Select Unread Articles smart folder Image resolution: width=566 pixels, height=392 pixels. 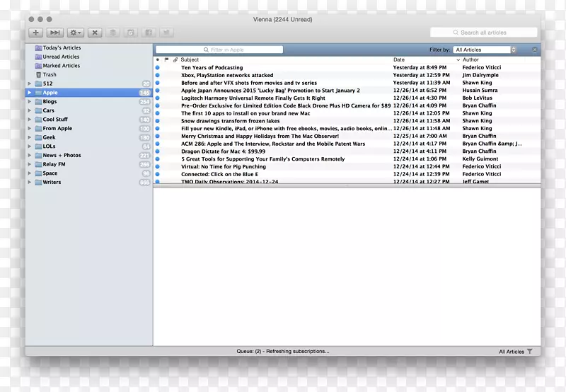[61, 57]
